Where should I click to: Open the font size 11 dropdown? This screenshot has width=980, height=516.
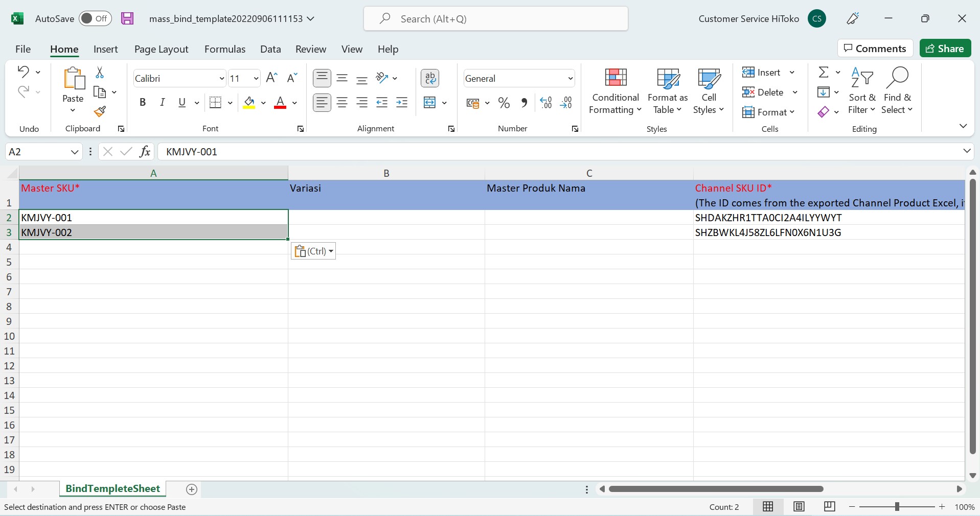click(x=256, y=79)
